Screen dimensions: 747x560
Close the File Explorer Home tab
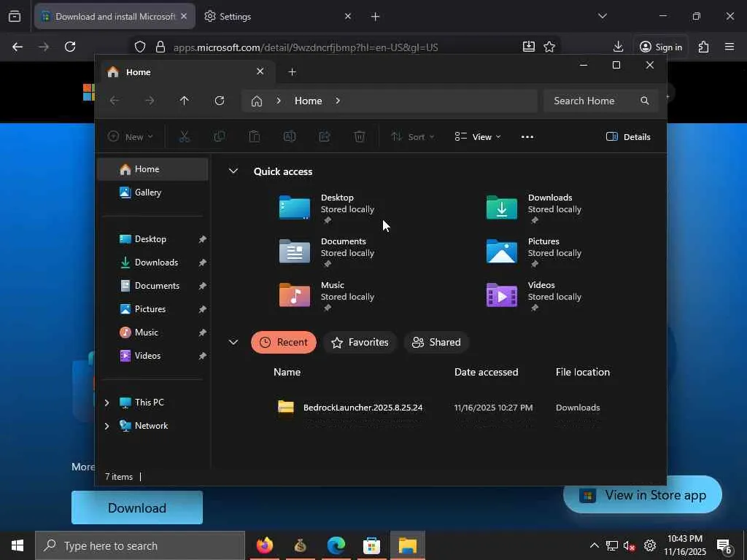coord(260,71)
